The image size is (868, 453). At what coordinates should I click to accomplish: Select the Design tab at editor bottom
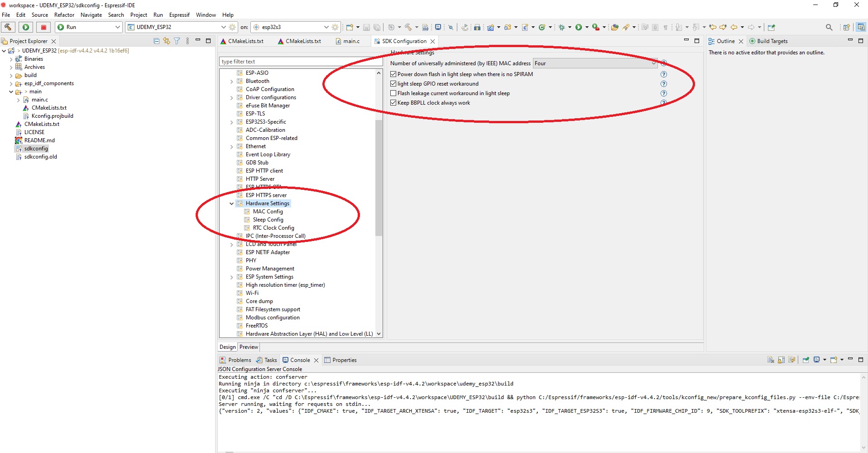point(228,347)
